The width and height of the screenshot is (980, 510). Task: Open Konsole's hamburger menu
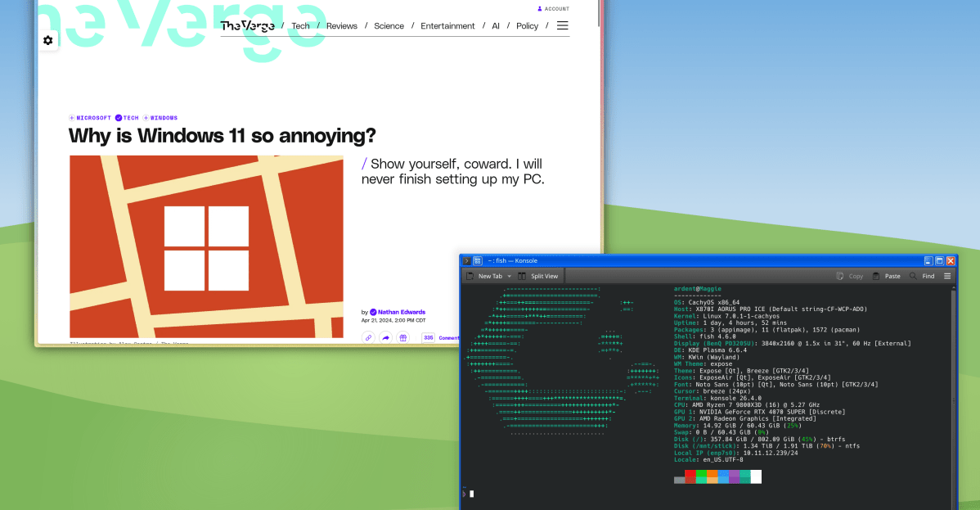(x=948, y=276)
